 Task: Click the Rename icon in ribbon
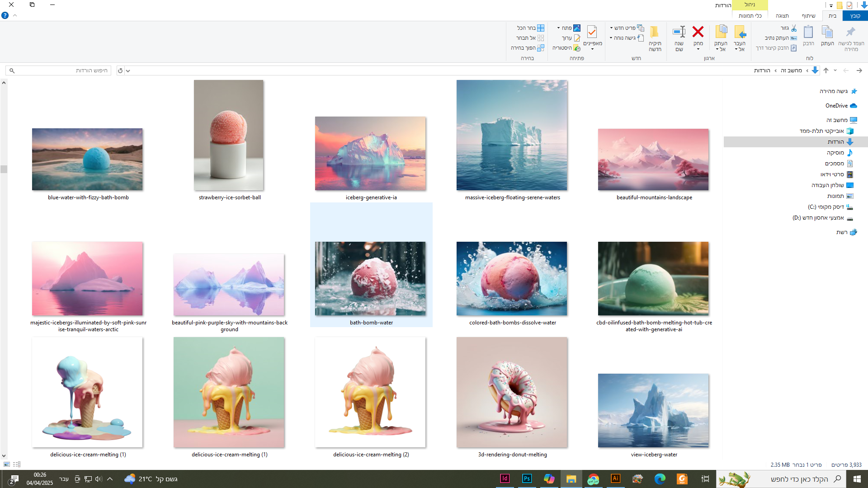pos(679,32)
